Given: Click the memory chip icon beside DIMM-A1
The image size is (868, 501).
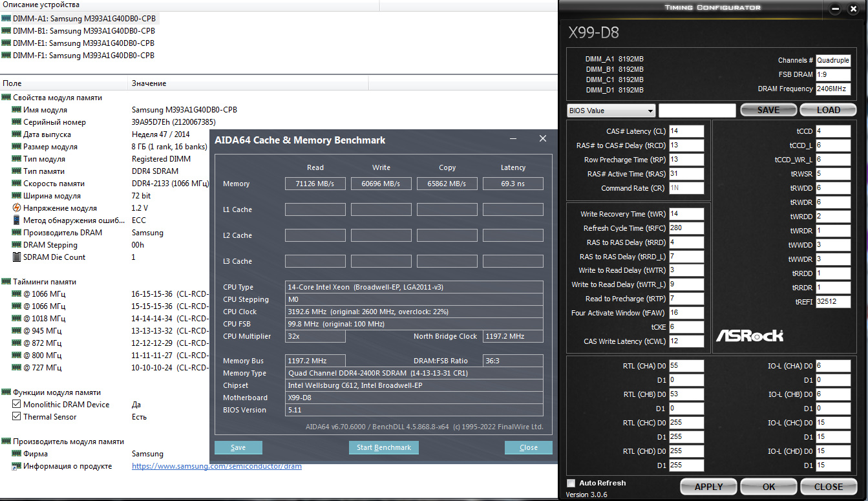Looking at the screenshot, I should click(x=6, y=19).
